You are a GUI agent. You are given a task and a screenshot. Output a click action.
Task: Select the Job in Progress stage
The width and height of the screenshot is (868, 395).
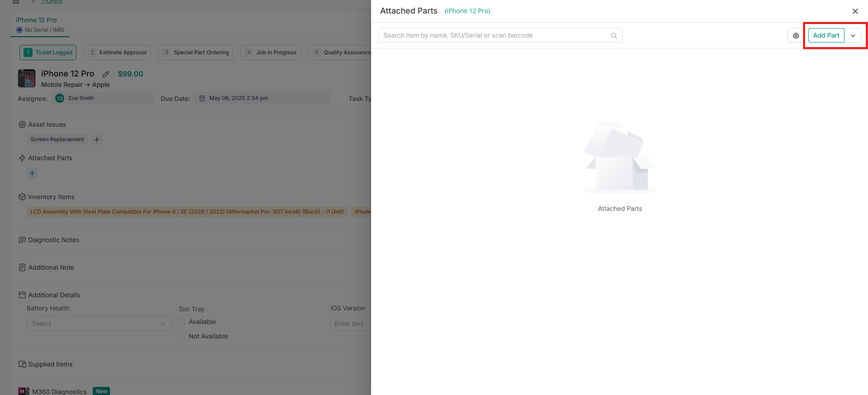(271, 52)
